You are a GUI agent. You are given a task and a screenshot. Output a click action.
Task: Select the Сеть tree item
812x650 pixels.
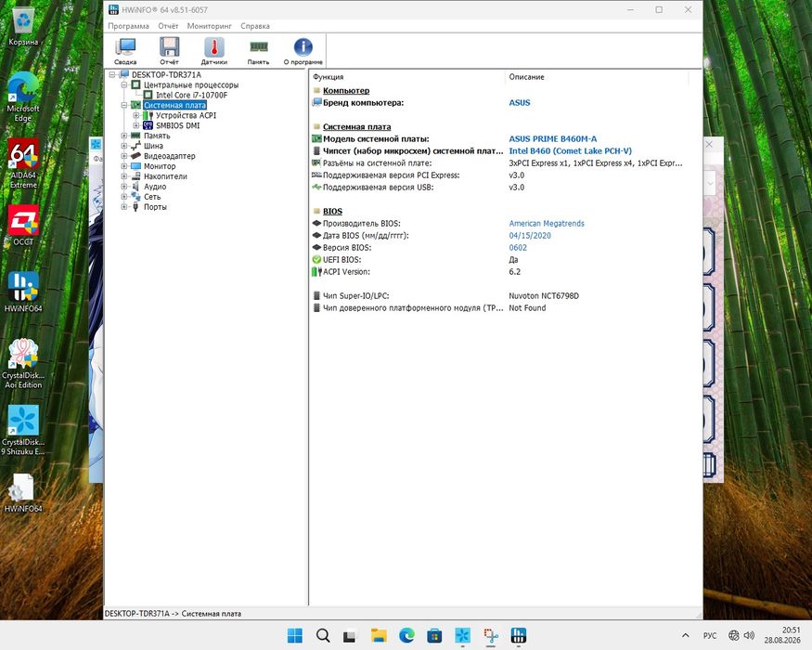click(152, 197)
